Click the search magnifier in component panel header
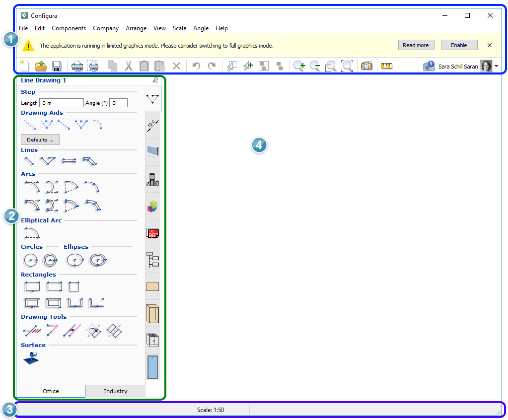Screen dimensions: 508x420 (x=155, y=80)
